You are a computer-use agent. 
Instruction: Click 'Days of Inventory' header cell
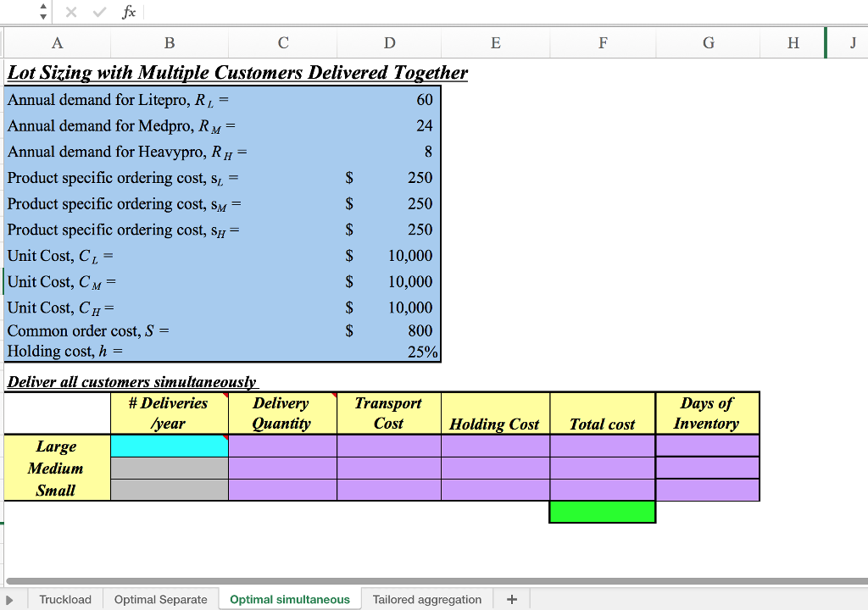coord(708,413)
